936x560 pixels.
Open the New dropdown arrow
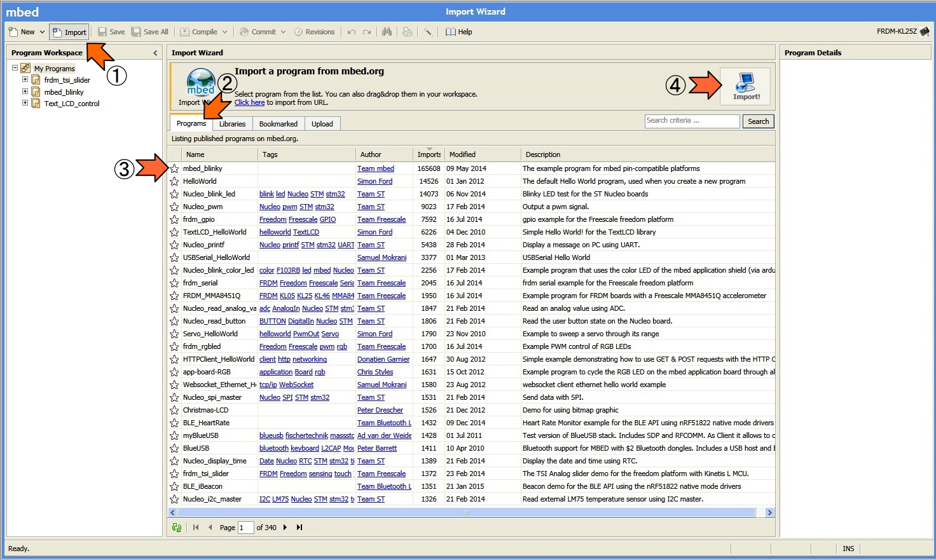[43, 32]
